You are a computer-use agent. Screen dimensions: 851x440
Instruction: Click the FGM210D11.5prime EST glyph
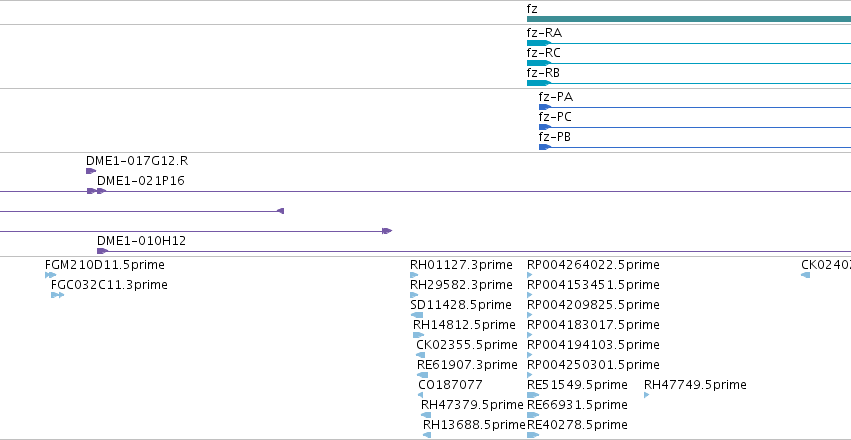coord(50,275)
